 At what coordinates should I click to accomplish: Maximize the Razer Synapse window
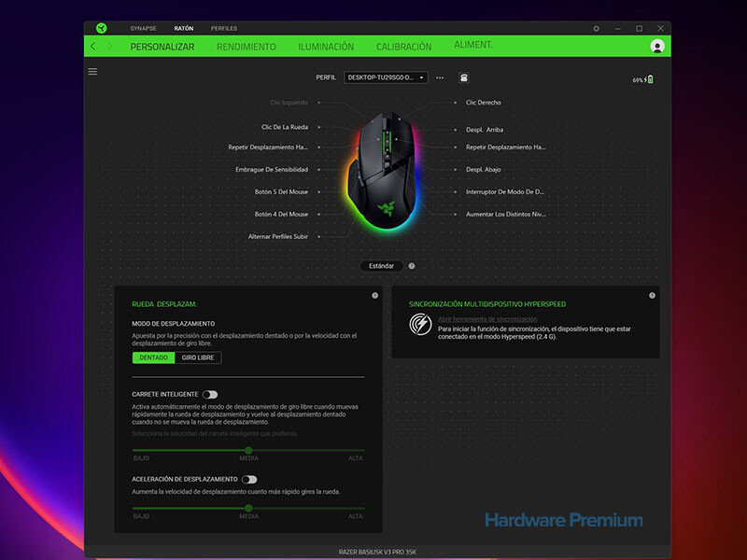coord(639,29)
